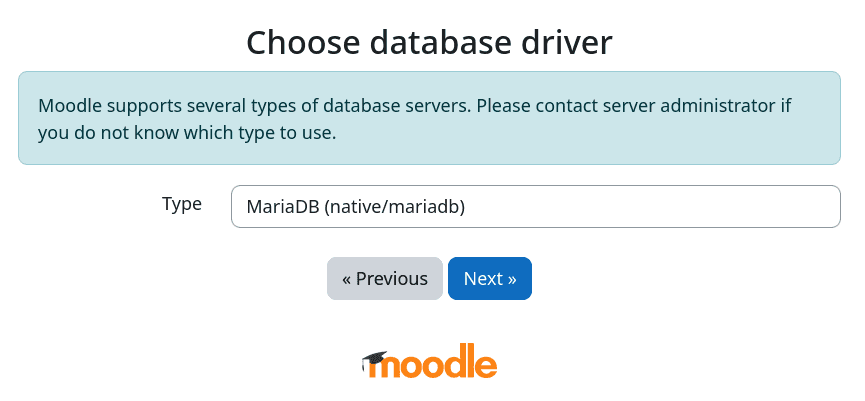Screen dimensions: 865x401
Task: Go back with the « Previous button
Action: (384, 279)
